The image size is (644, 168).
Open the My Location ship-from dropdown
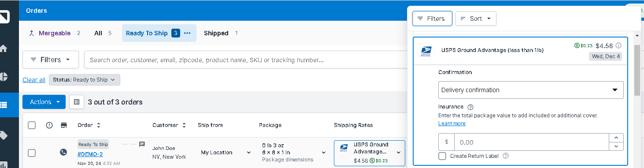(226, 153)
